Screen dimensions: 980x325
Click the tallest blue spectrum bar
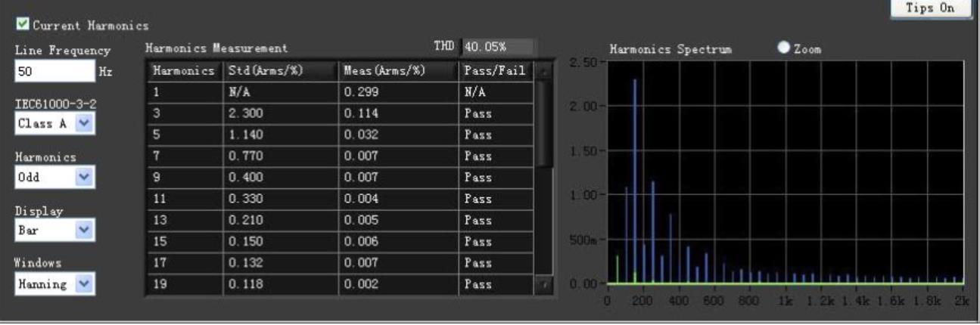coord(635,181)
